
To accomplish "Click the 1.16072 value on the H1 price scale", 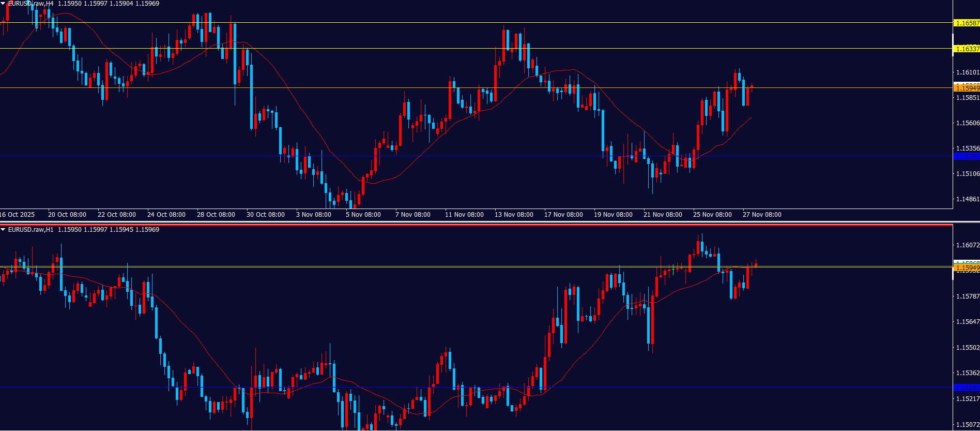I will pyautogui.click(x=968, y=245).
